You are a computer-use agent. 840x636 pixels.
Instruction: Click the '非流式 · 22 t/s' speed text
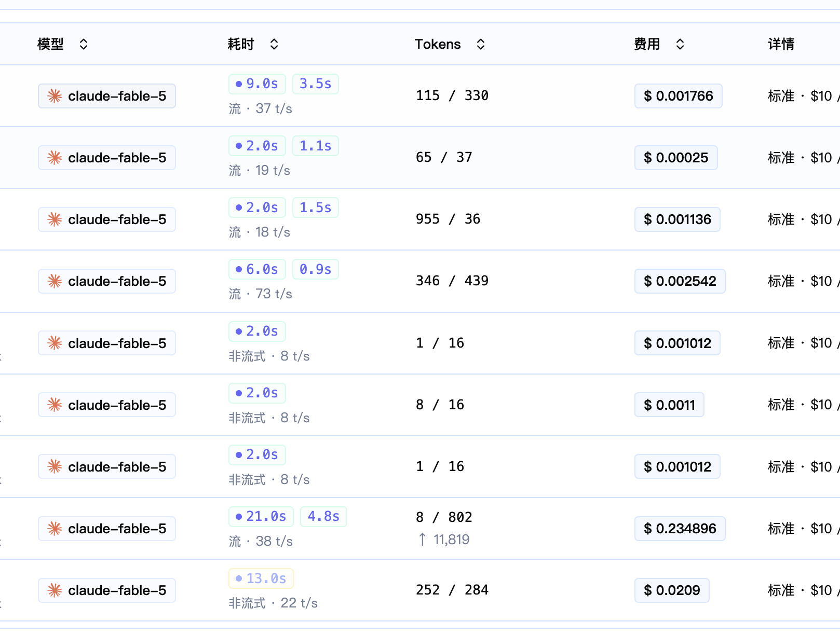pos(274,603)
